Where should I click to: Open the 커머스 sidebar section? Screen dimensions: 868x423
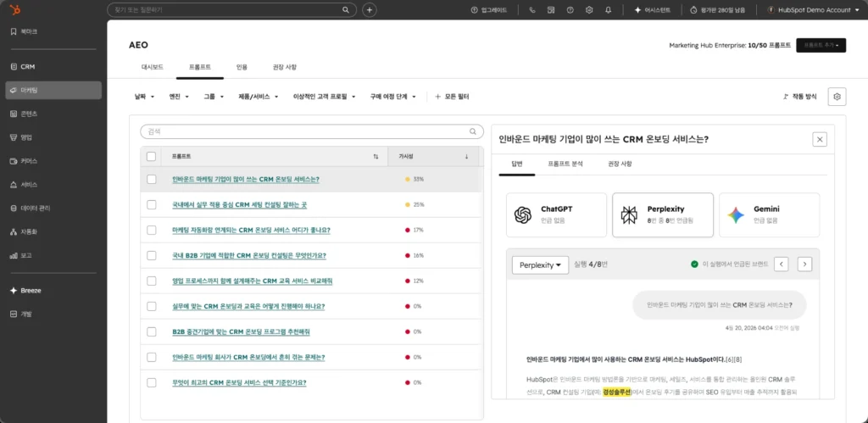pos(53,160)
